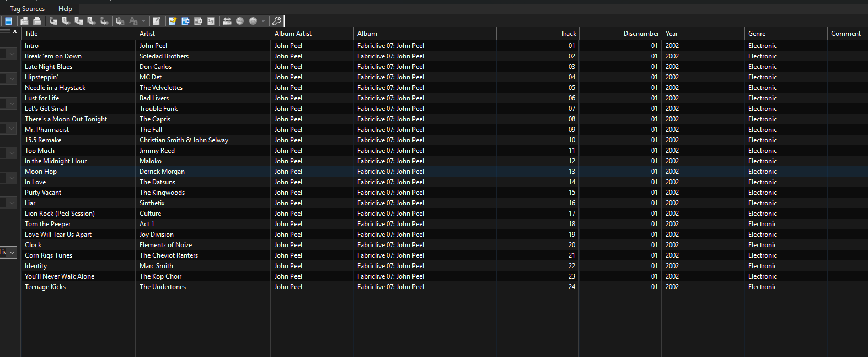Image resolution: width=868 pixels, height=357 pixels.
Task: Expand the Quick Actions dropdown arrow
Action: pos(143,21)
